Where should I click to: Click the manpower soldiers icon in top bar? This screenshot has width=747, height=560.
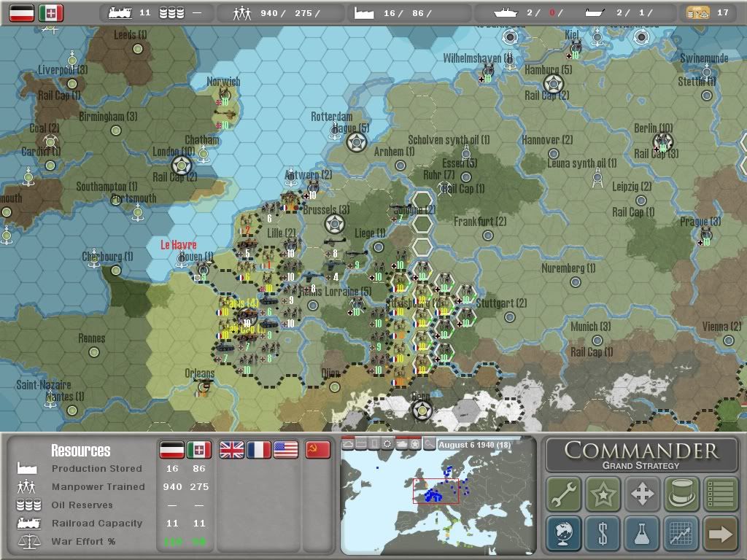[x=242, y=13]
